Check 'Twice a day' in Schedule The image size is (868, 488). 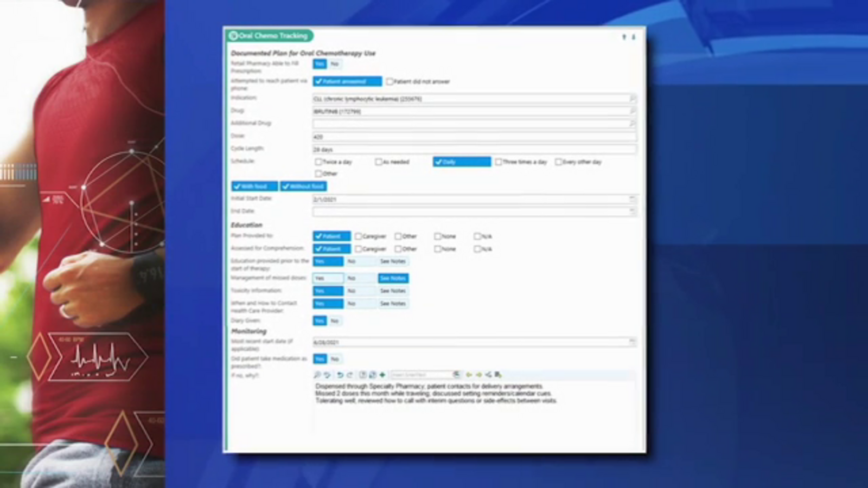pyautogui.click(x=318, y=162)
